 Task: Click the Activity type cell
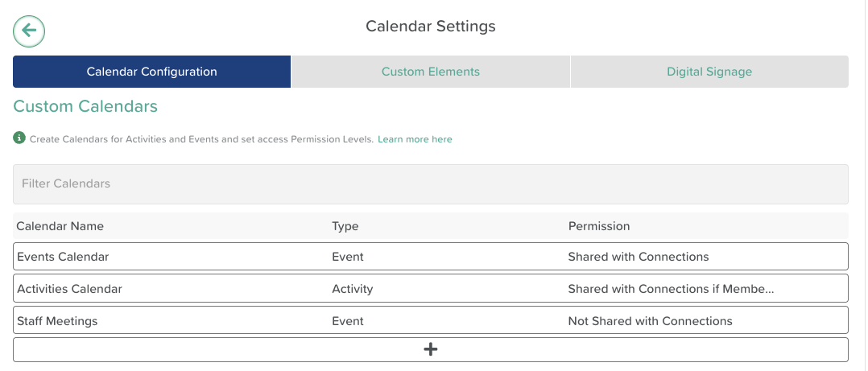coord(352,288)
